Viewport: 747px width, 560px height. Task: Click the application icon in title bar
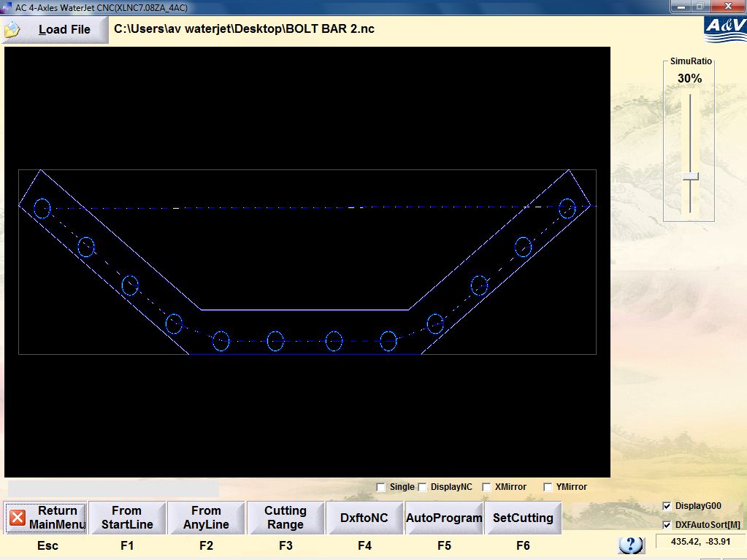point(6,7)
